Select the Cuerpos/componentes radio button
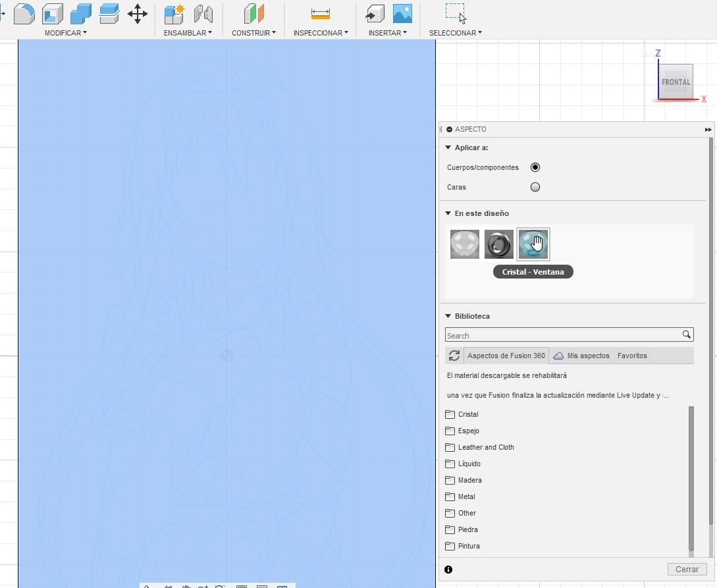 point(535,167)
